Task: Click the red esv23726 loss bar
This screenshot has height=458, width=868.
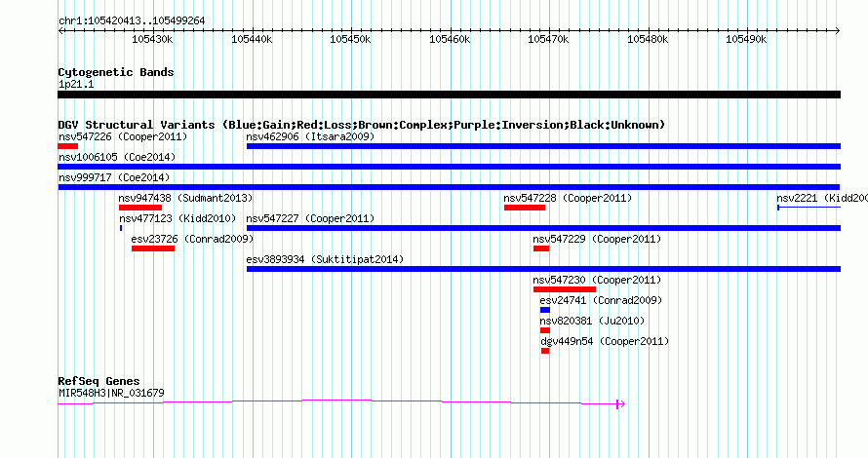Action: click(x=153, y=248)
